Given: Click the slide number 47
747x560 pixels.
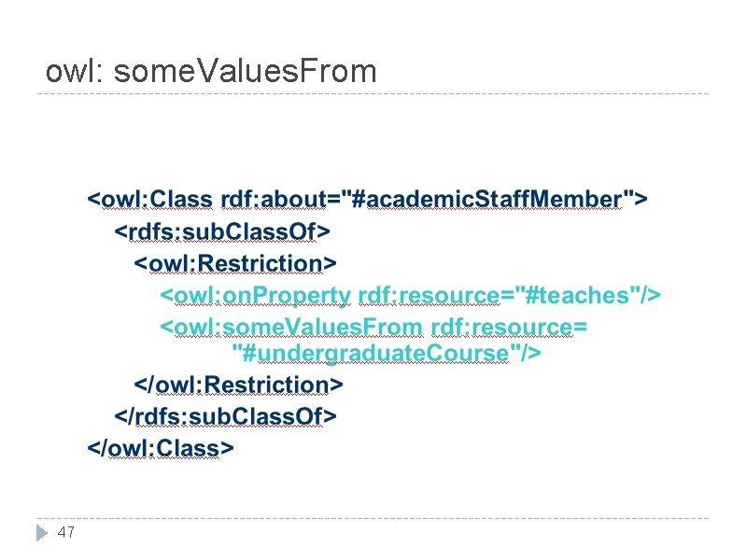Looking at the screenshot, I should (x=65, y=533).
